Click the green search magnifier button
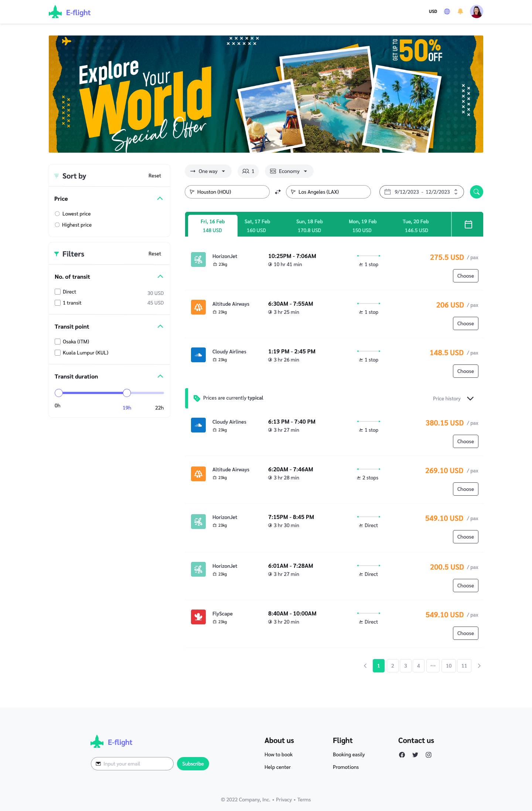Viewport: 532px width, 811px height. [x=476, y=192]
